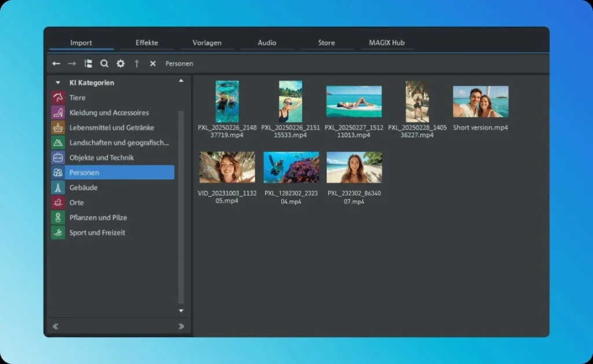Open the Short version.mp4 thumbnail
593x364 pixels.
[481, 101]
